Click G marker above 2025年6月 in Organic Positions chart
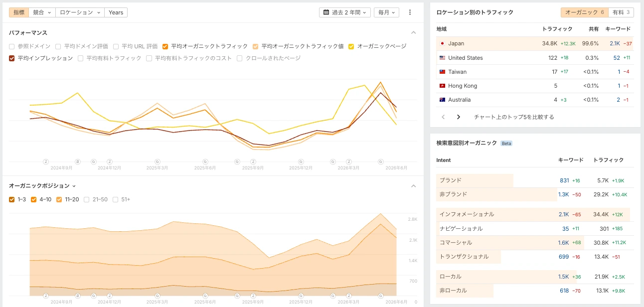The height and width of the screenshot is (307, 644). coord(205,296)
